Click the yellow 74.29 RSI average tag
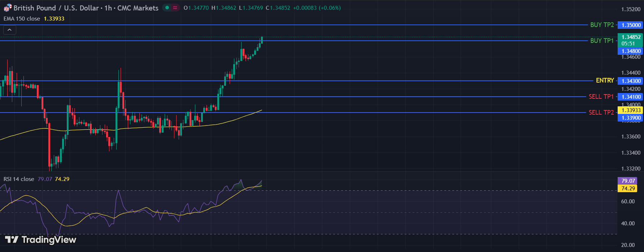The image size is (644, 252). point(628,189)
